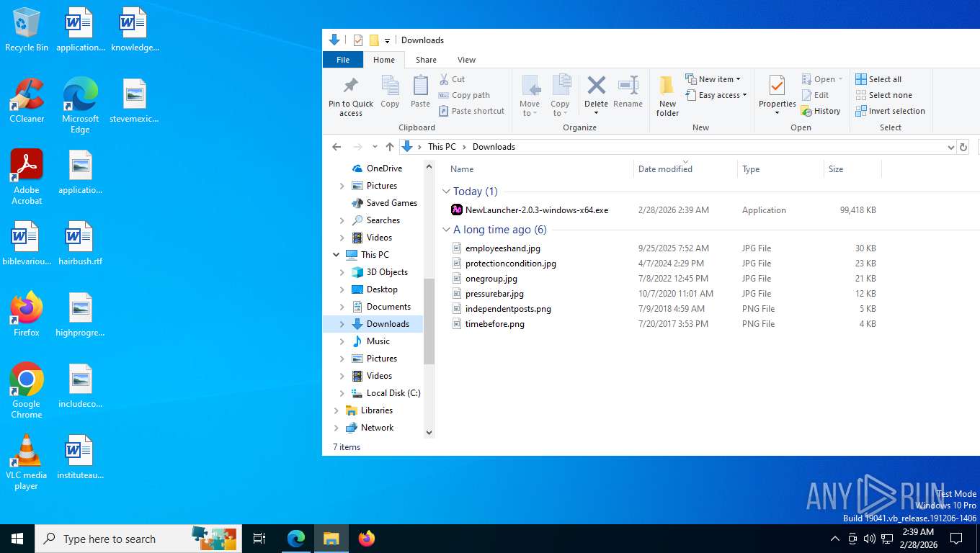Create a New folder from ribbon

point(667,96)
